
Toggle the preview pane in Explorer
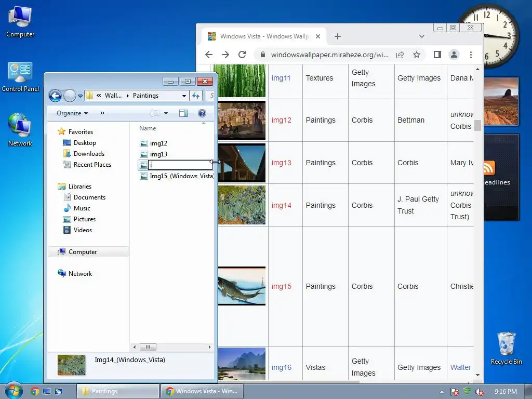[183, 113]
